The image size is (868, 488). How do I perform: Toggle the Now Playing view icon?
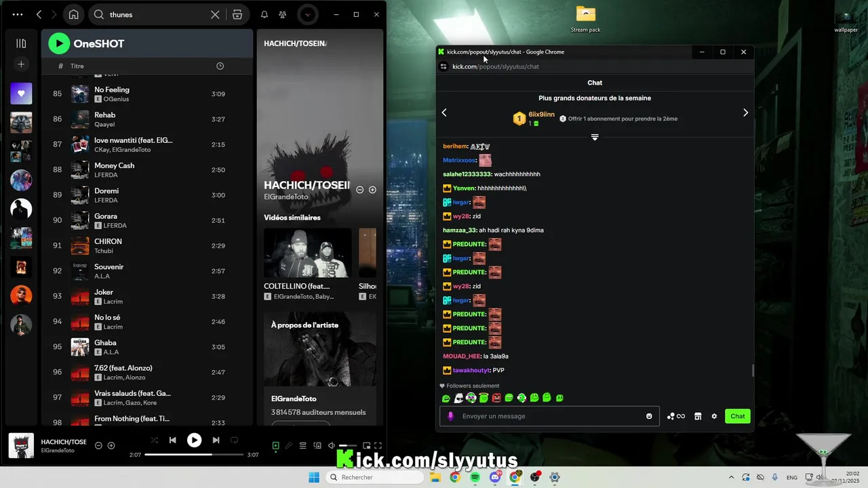[x=275, y=445]
